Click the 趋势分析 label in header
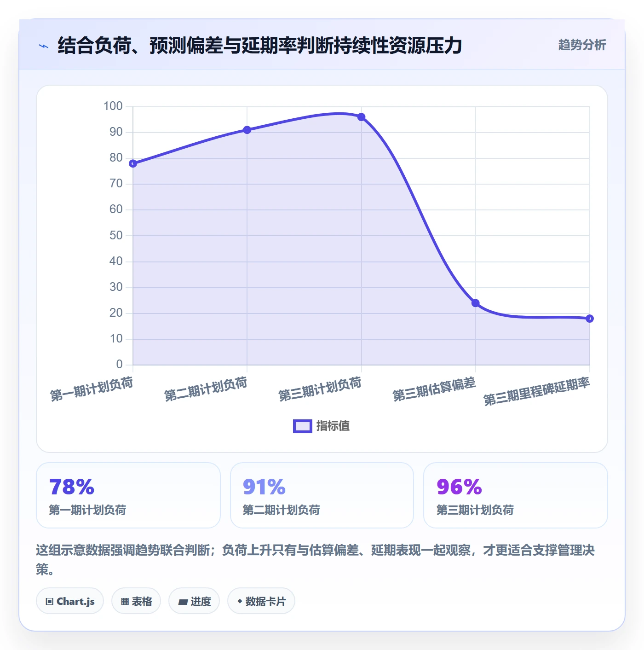This screenshot has height=650, width=644. coord(582,45)
